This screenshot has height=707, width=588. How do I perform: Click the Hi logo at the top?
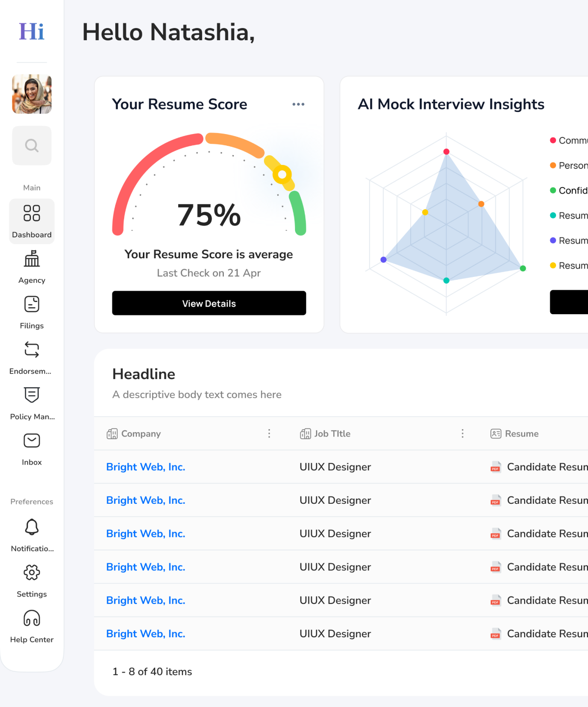31,31
